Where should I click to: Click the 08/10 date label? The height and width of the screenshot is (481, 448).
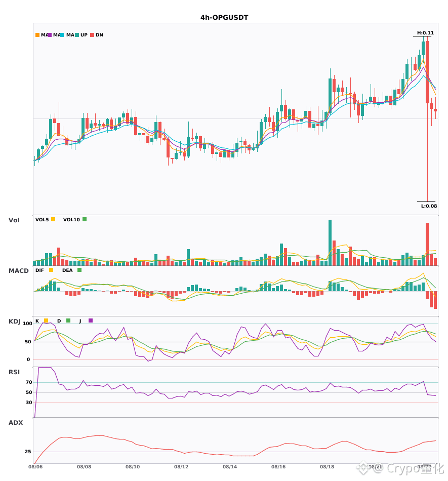point(133,467)
